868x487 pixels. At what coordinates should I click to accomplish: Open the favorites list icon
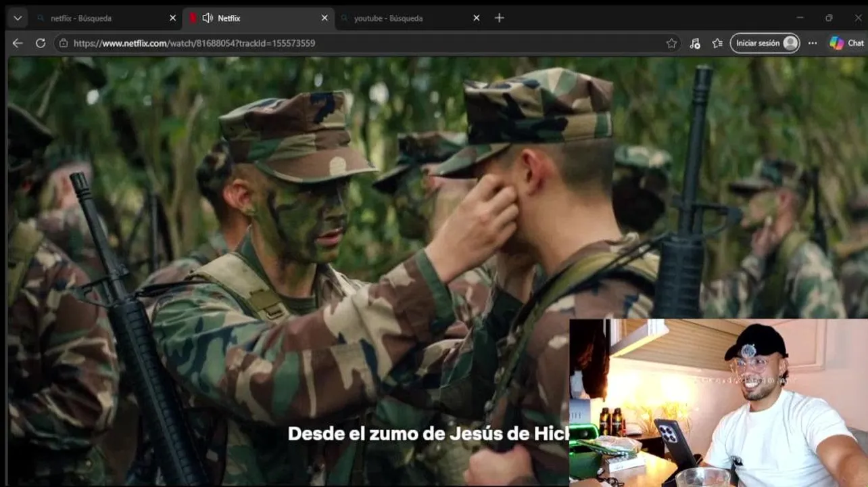click(x=717, y=43)
